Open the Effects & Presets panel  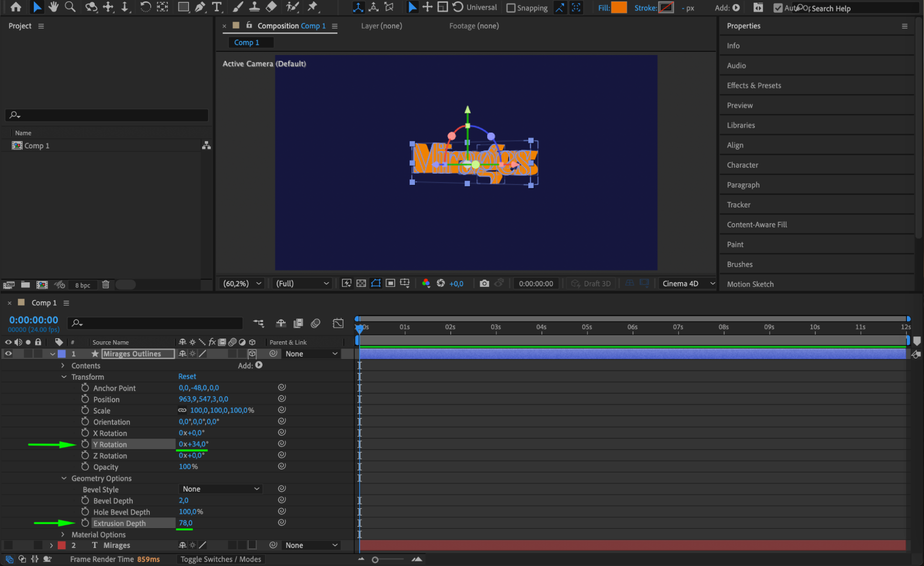[753, 85]
